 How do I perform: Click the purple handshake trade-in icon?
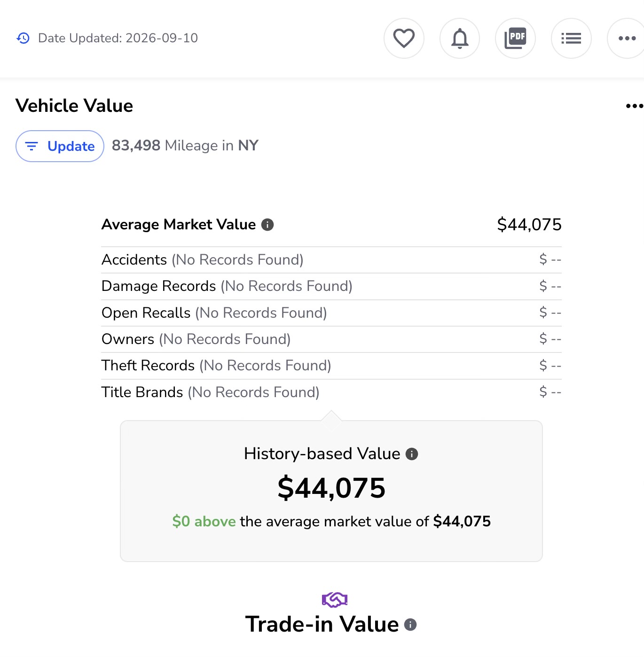pos(335,600)
